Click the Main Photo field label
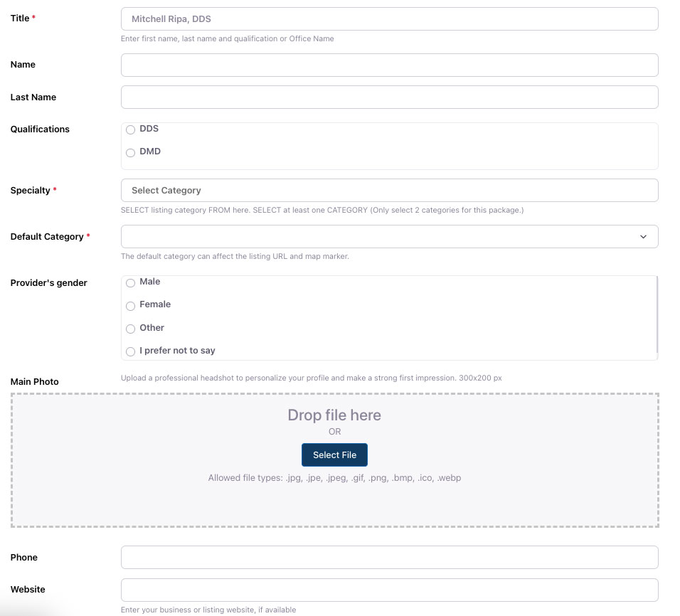Viewport: 680px width, 616px height. (x=34, y=382)
